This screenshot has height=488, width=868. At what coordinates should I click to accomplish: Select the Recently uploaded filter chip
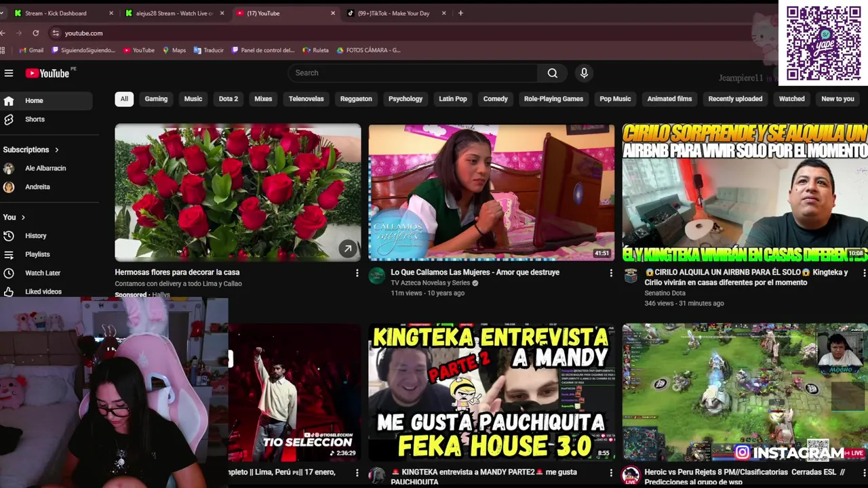click(x=735, y=99)
